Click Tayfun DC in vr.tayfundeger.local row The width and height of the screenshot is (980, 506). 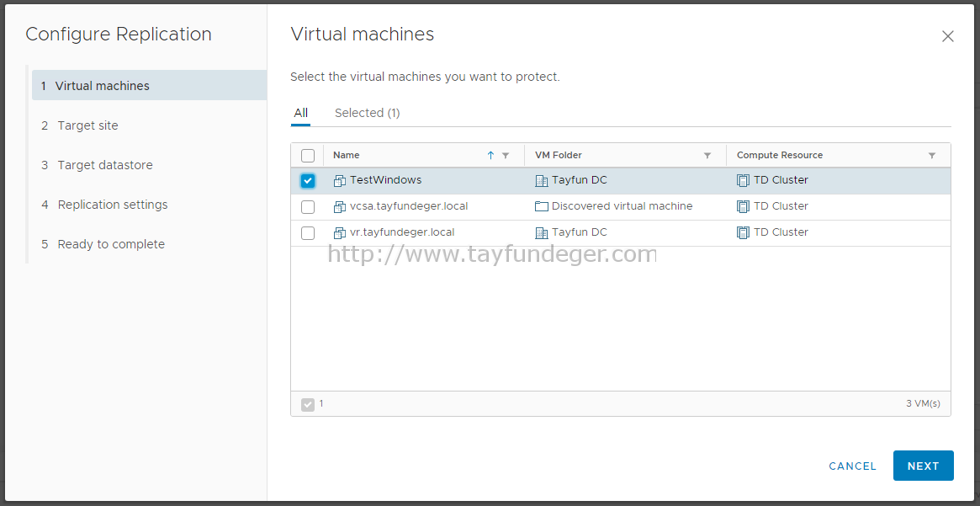580,232
